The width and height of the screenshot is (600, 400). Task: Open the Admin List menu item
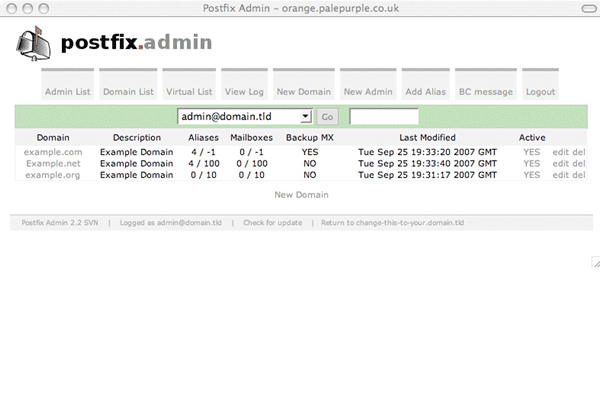(68, 91)
